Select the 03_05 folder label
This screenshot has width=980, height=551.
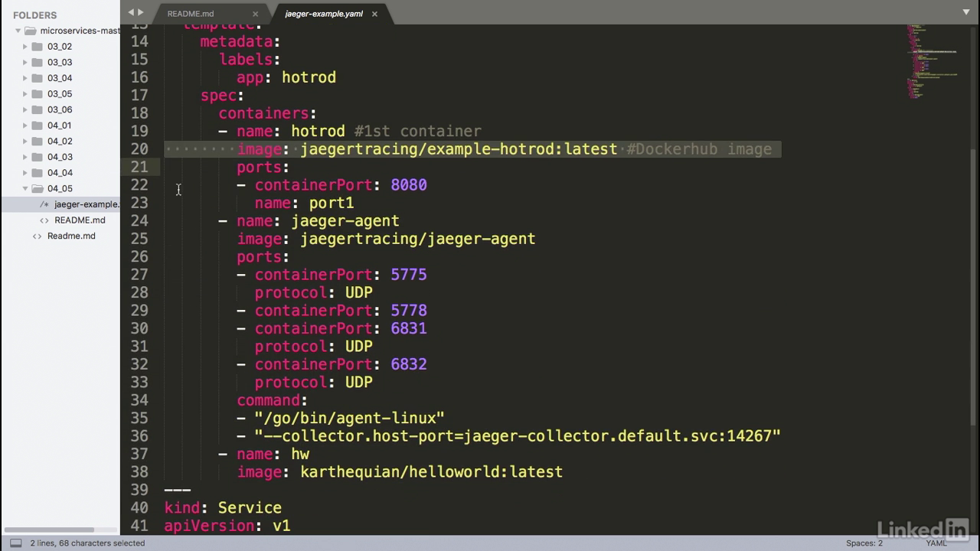(x=60, y=93)
